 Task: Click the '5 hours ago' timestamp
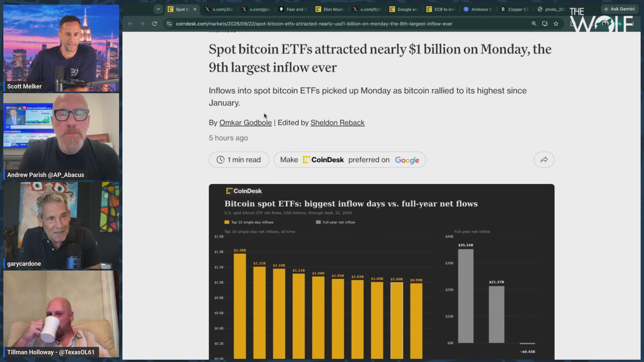[228, 138]
